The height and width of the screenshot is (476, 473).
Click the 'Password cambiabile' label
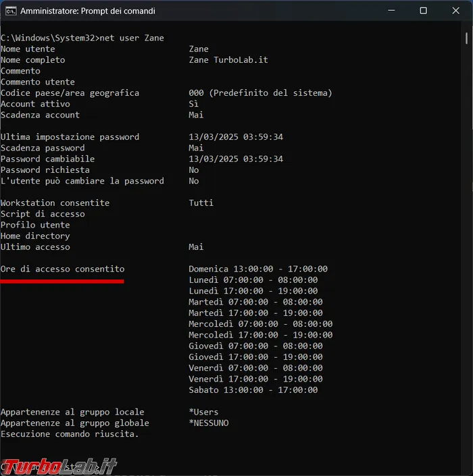(48, 159)
